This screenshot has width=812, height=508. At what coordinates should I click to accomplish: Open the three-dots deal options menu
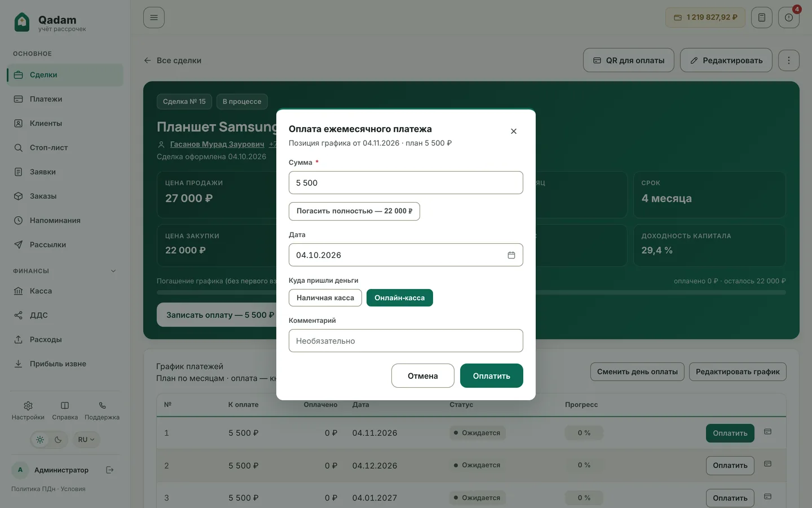click(x=789, y=60)
